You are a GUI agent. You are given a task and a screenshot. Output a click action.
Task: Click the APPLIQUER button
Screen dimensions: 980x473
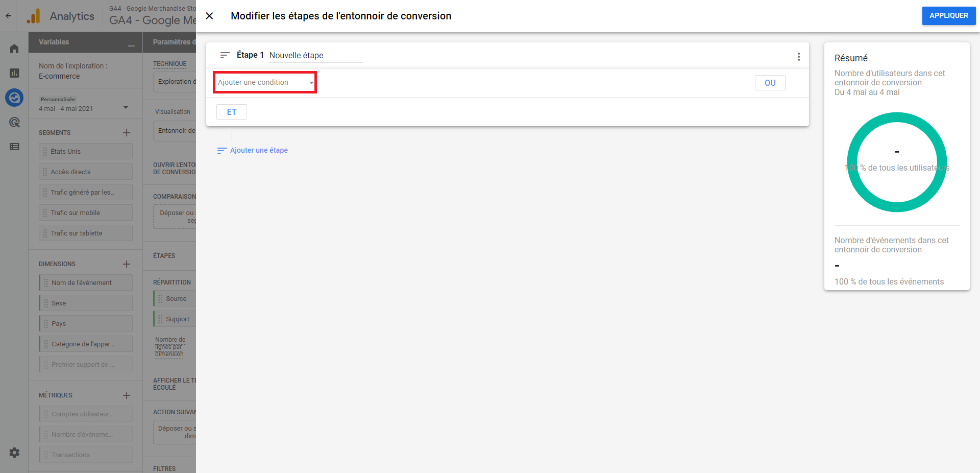(x=948, y=16)
